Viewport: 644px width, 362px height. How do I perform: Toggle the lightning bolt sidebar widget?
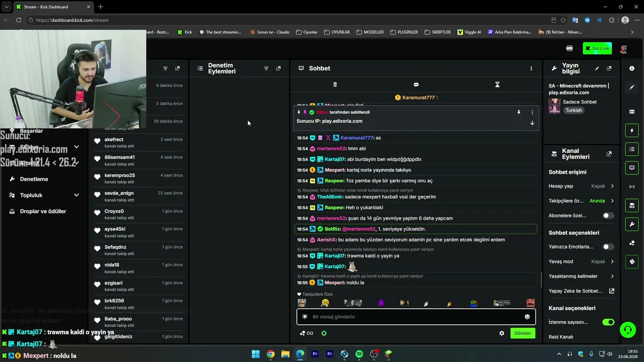click(632, 131)
